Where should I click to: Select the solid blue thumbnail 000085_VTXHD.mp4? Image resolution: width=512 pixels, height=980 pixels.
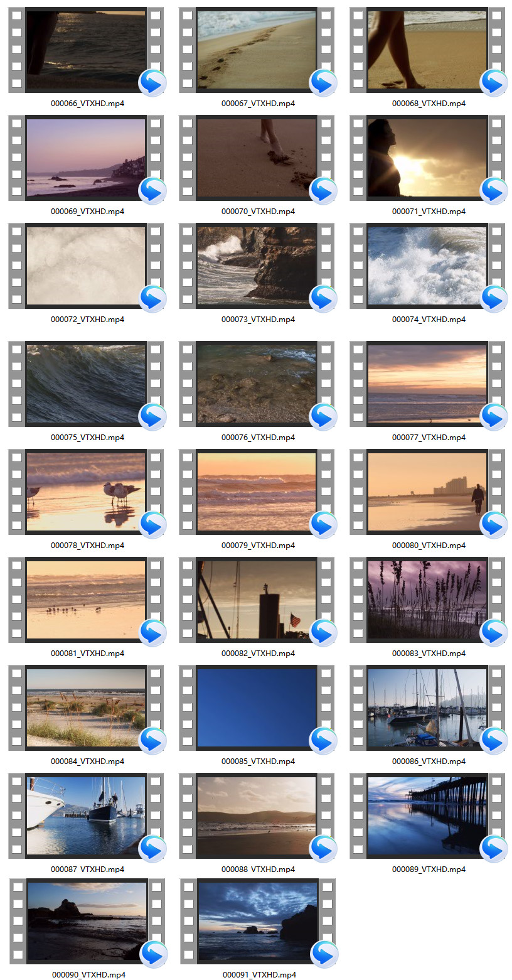tap(257, 708)
